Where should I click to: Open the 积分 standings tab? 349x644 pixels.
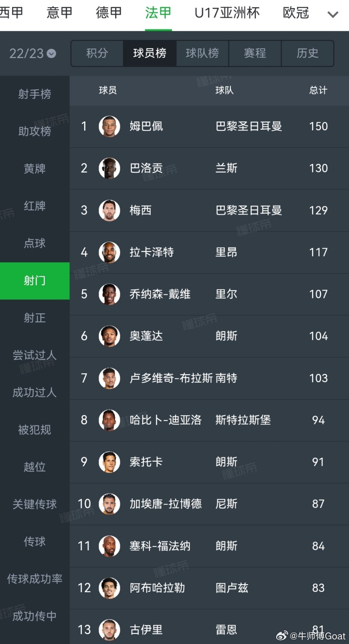(x=97, y=53)
